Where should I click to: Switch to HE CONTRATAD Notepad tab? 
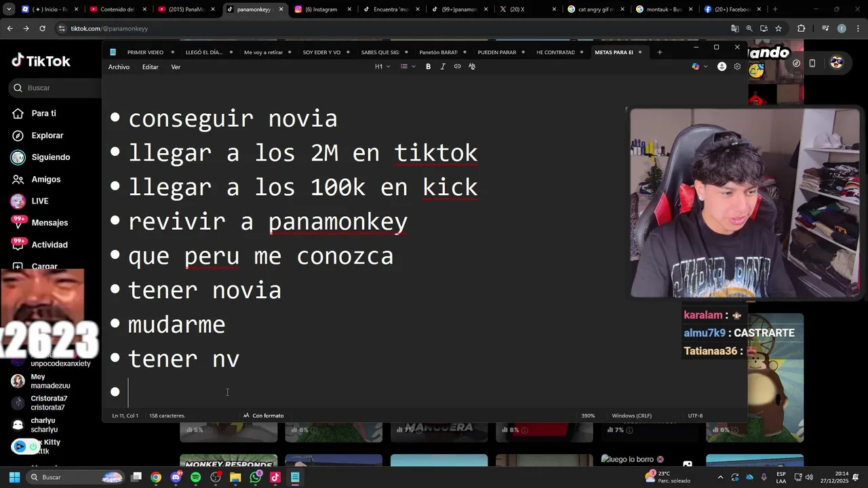point(555,52)
